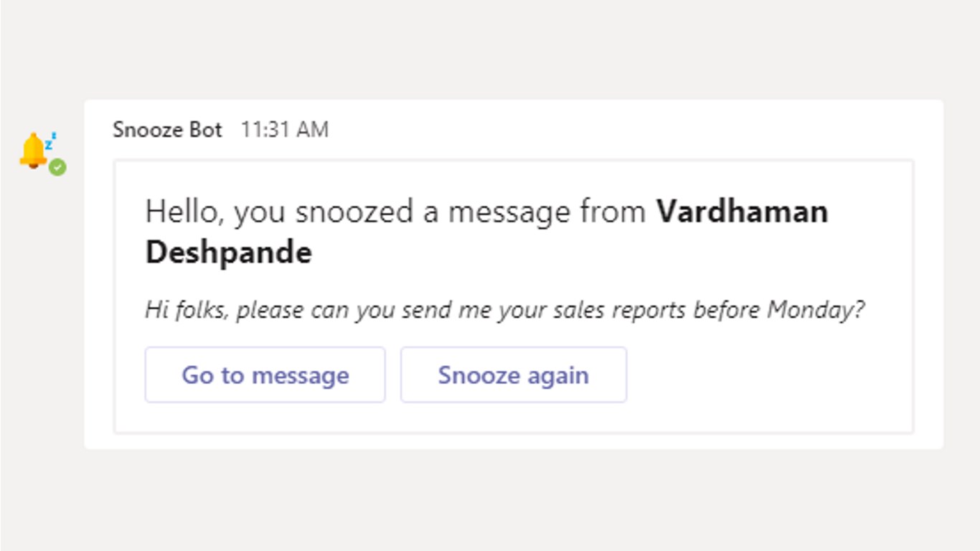Click the green checkmark presence badge
Image resolution: width=980 pixels, height=551 pixels.
pos(57,167)
